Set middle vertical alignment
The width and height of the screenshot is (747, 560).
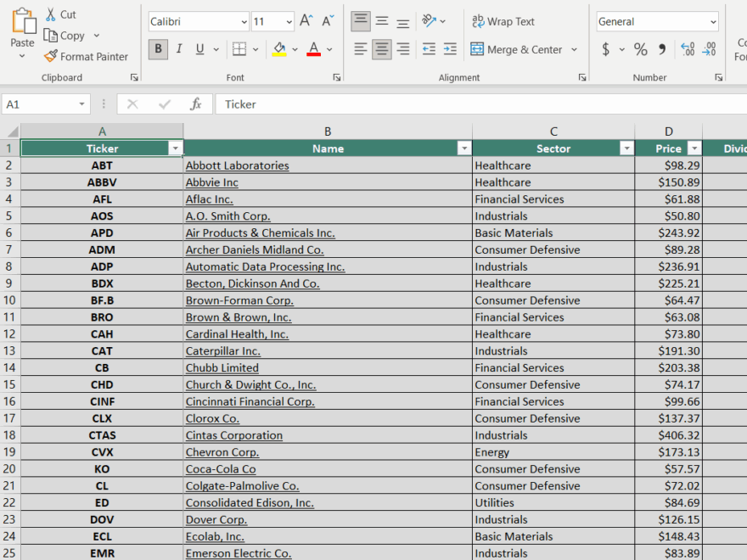coord(382,21)
